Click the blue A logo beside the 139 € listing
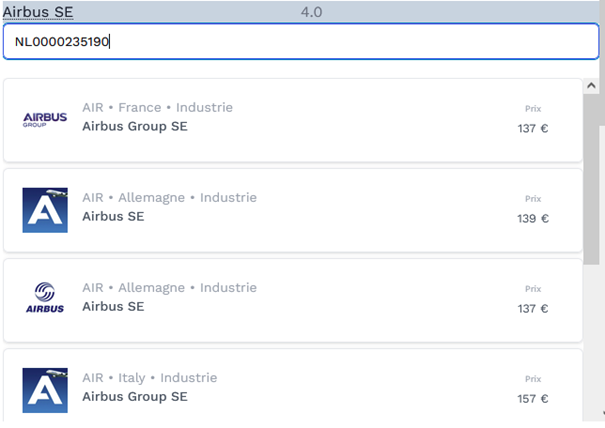 (44, 209)
